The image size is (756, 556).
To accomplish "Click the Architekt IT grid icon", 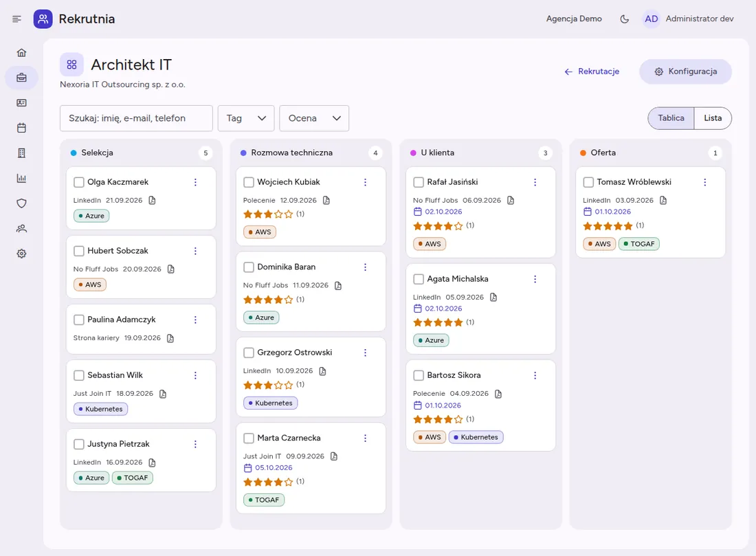I will 72,65.
